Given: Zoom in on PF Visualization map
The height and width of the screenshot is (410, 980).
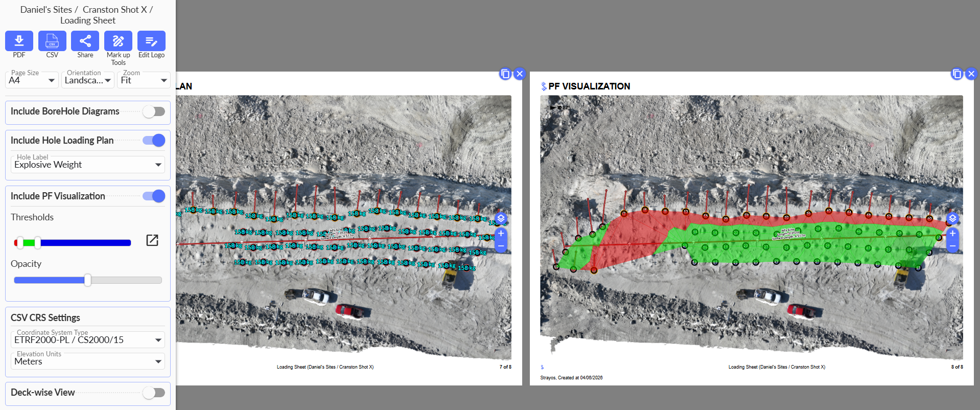Looking at the screenshot, I should coord(952,234).
